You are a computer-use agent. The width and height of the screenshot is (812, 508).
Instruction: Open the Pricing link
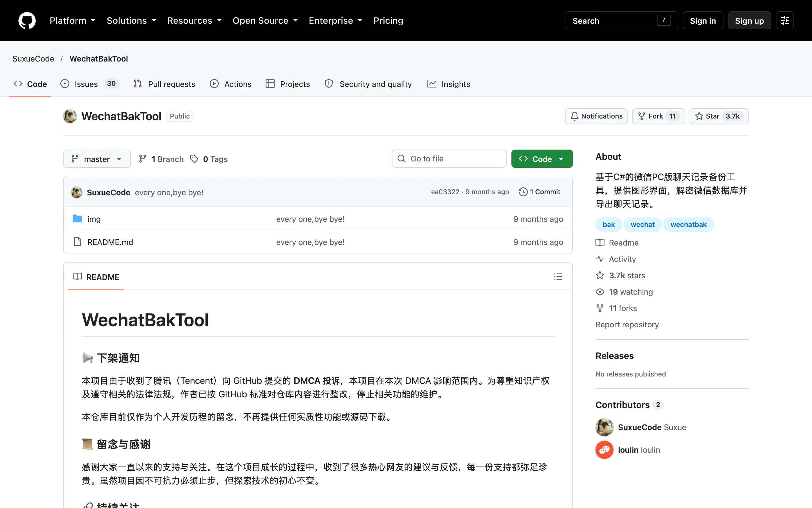tap(388, 21)
